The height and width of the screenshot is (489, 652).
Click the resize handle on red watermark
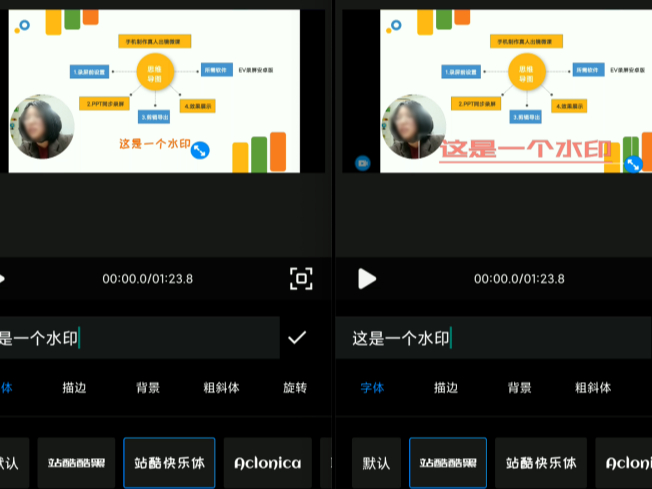coord(633,165)
